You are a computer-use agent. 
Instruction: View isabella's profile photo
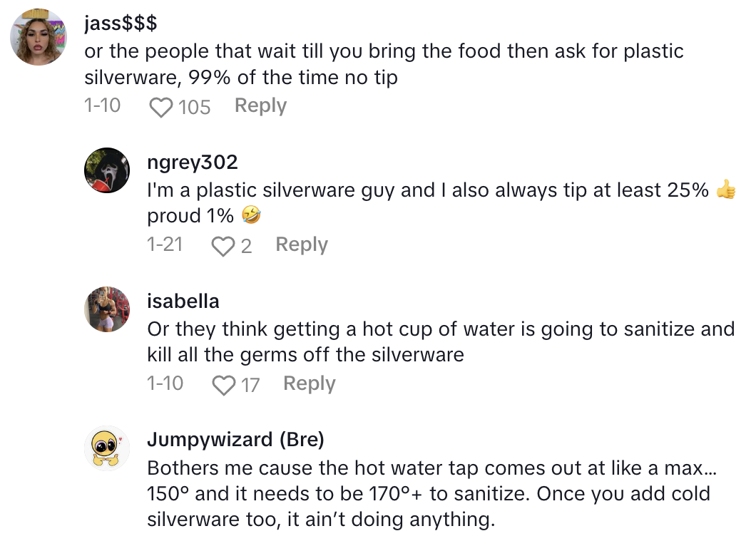click(x=108, y=309)
